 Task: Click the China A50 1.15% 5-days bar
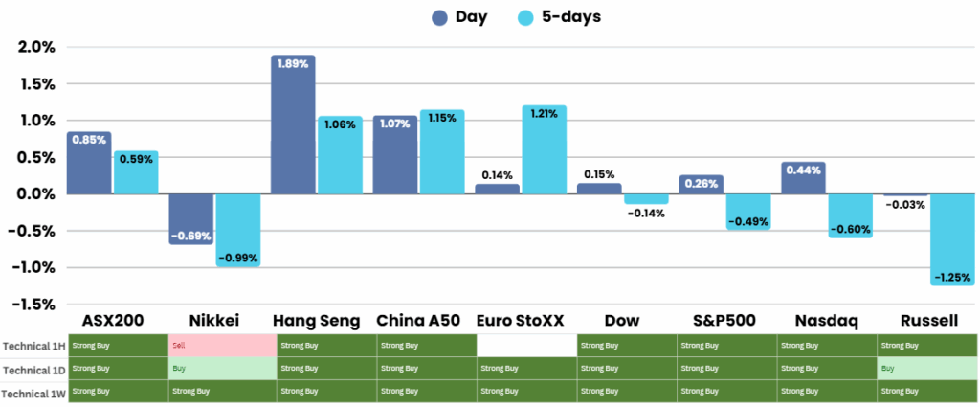[441, 151]
